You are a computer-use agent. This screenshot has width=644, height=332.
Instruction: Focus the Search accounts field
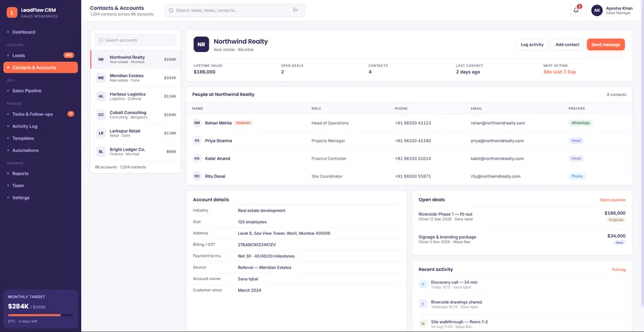pyautogui.click(x=135, y=41)
